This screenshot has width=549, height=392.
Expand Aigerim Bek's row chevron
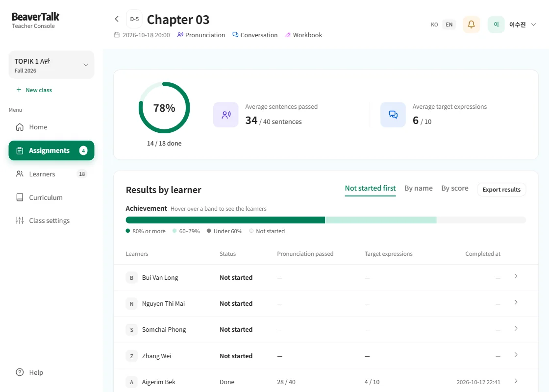point(516,381)
